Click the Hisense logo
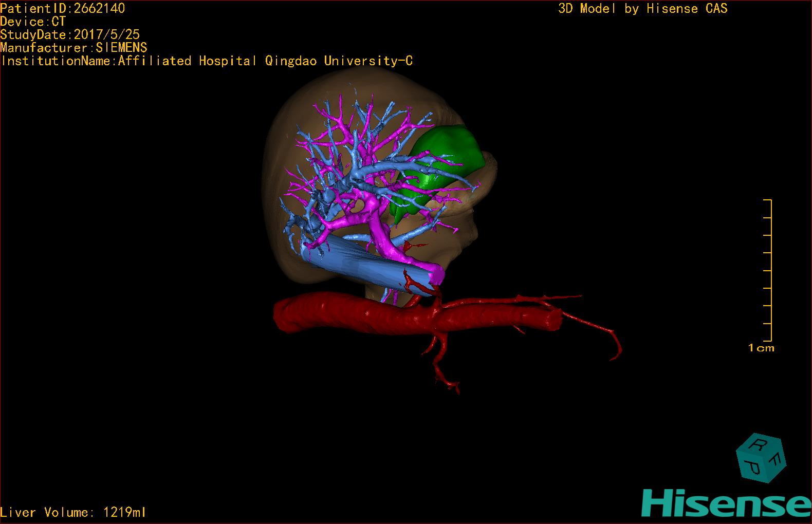 click(x=727, y=503)
